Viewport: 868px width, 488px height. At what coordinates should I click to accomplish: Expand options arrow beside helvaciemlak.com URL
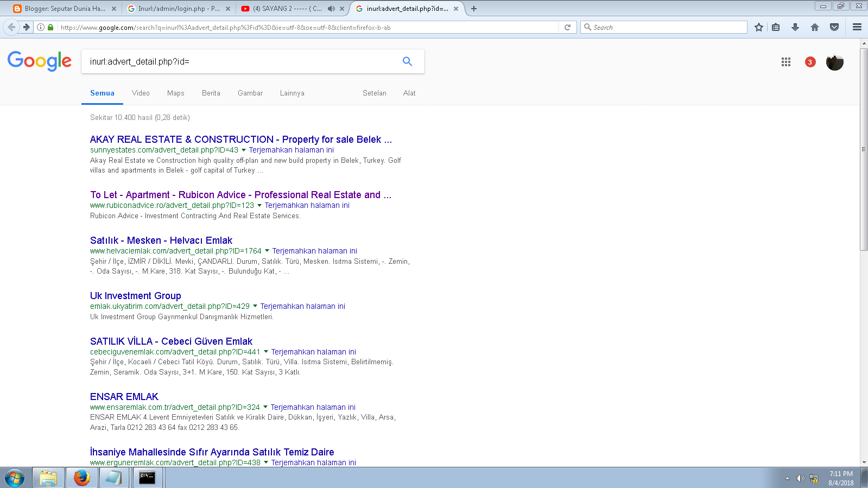(x=267, y=251)
